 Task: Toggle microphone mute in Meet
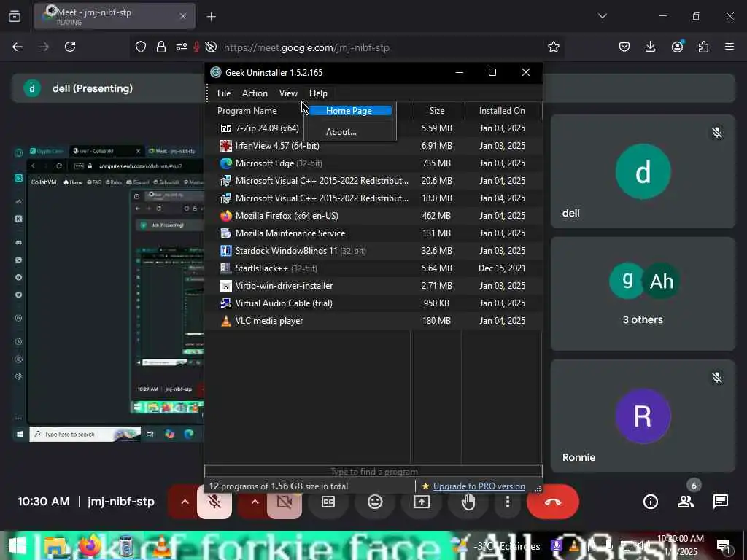click(214, 502)
